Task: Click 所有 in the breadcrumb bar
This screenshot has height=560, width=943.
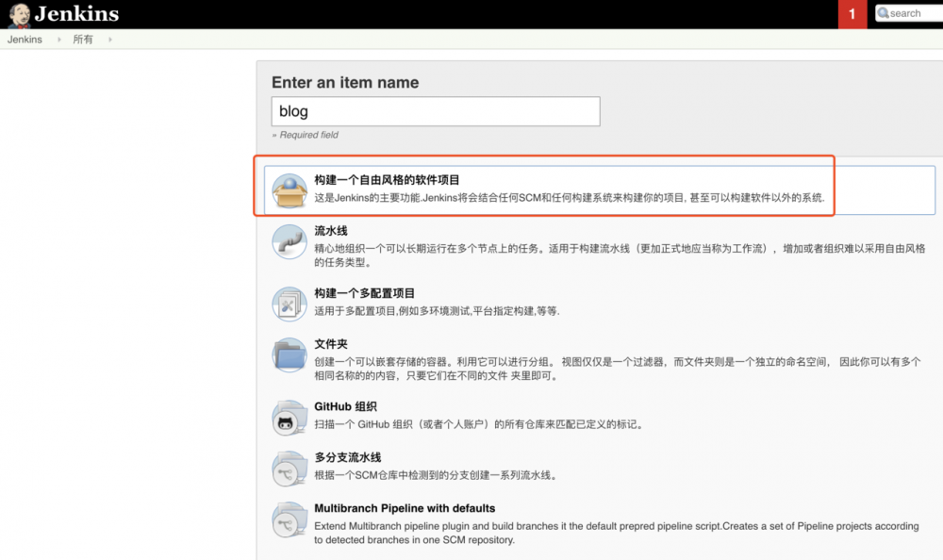Action: point(82,40)
